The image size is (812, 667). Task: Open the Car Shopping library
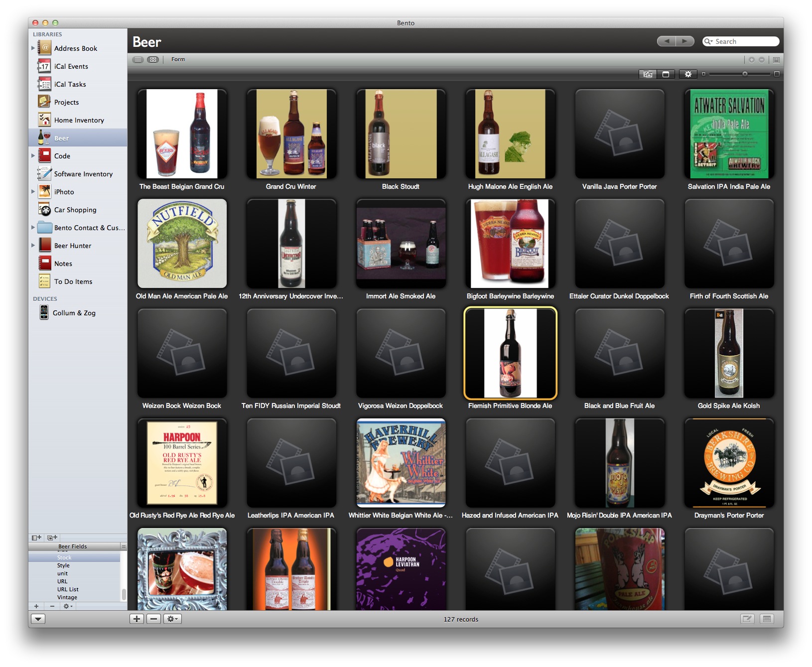(77, 210)
